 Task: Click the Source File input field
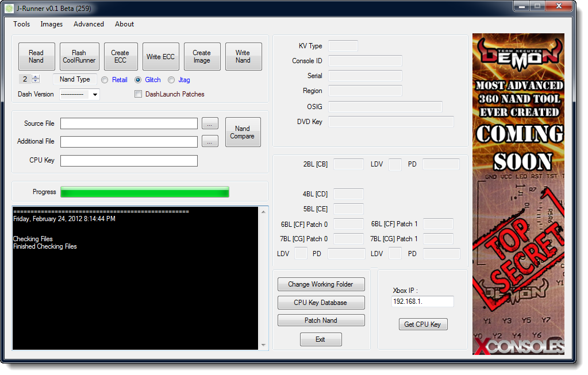tap(129, 123)
